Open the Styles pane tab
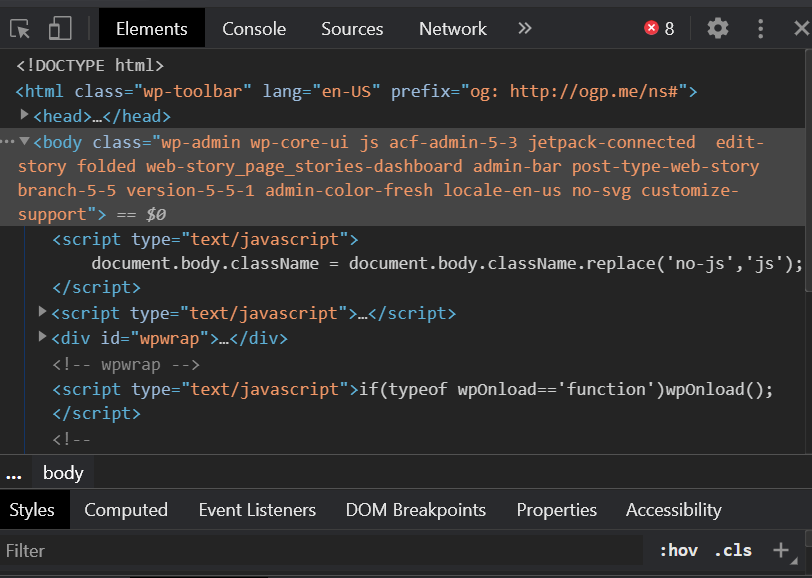Image resolution: width=812 pixels, height=578 pixels. pyautogui.click(x=32, y=510)
